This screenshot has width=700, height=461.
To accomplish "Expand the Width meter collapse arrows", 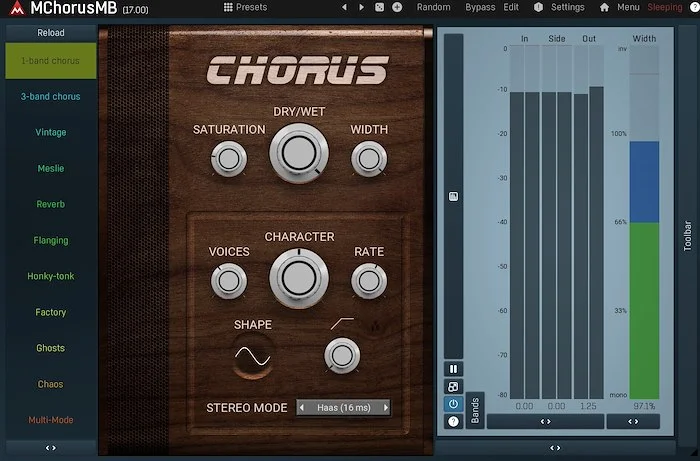I will 633,421.
